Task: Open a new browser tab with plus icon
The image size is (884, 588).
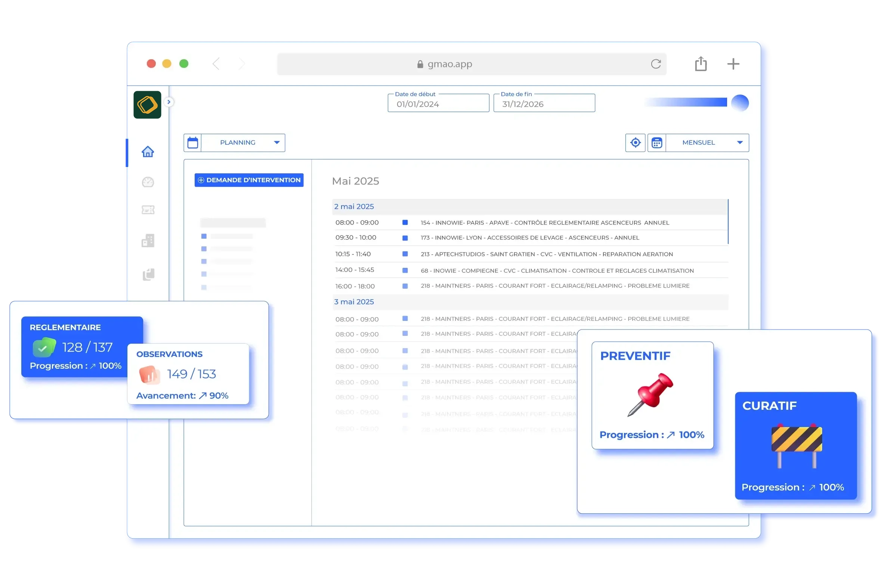Action: pos(733,64)
